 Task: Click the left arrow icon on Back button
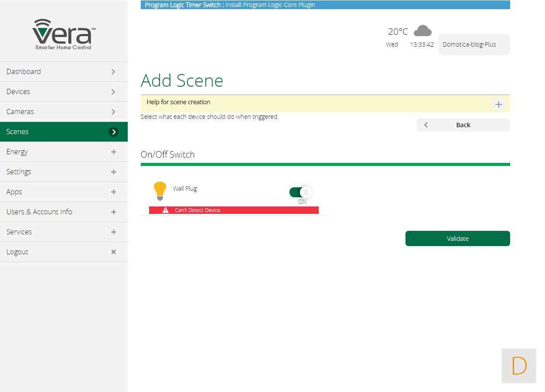[426, 125]
